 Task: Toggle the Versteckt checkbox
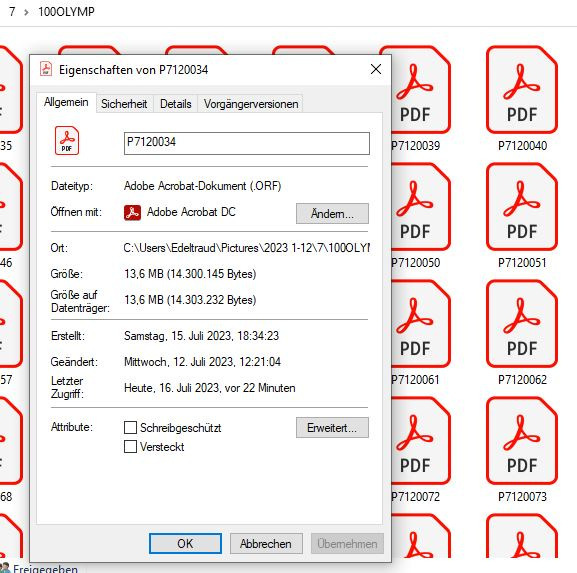(130, 446)
